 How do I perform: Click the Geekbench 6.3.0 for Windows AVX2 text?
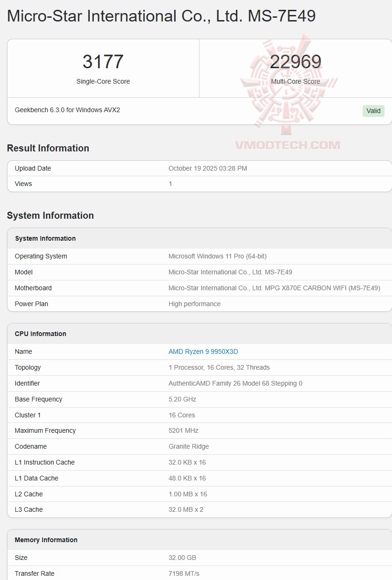(x=67, y=110)
